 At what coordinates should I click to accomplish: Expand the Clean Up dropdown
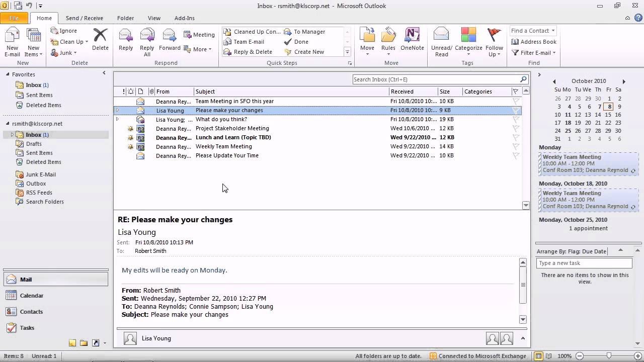(x=87, y=42)
